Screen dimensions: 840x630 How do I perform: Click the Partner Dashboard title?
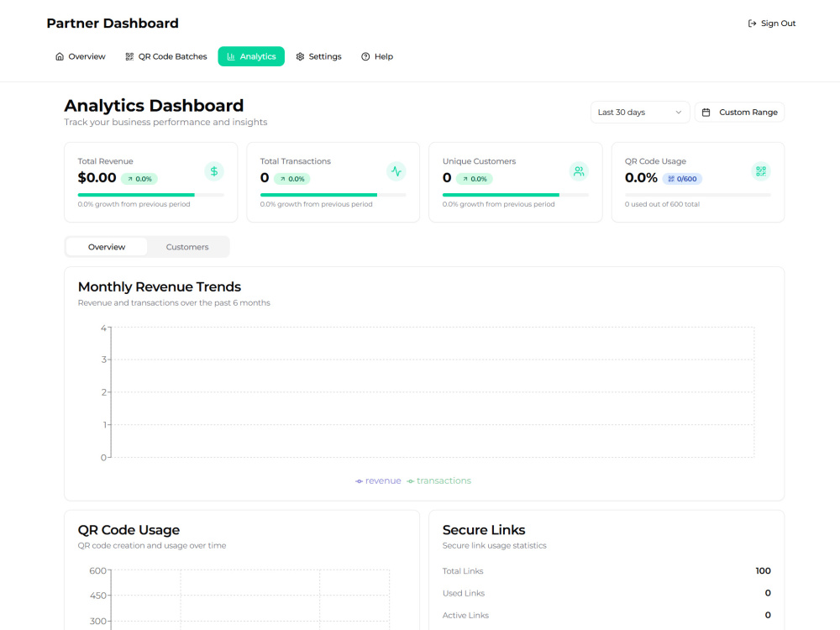113,24
